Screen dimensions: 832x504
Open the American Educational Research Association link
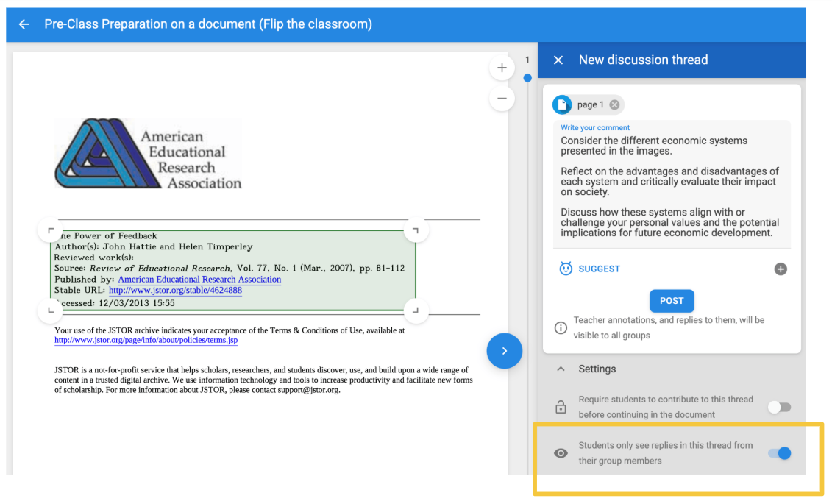point(199,279)
